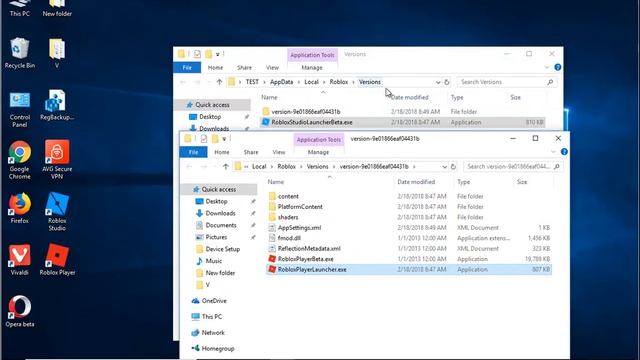The height and width of the screenshot is (360, 640).
Task: Expand ribbon chevron in Versions window
Action: tap(547, 67)
